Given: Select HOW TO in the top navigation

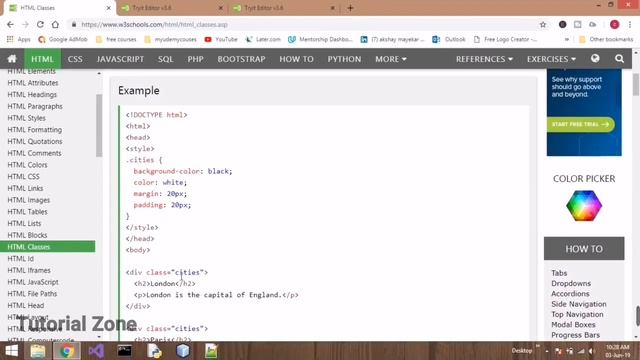Looking at the screenshot, I should click(x=296, y=59).
